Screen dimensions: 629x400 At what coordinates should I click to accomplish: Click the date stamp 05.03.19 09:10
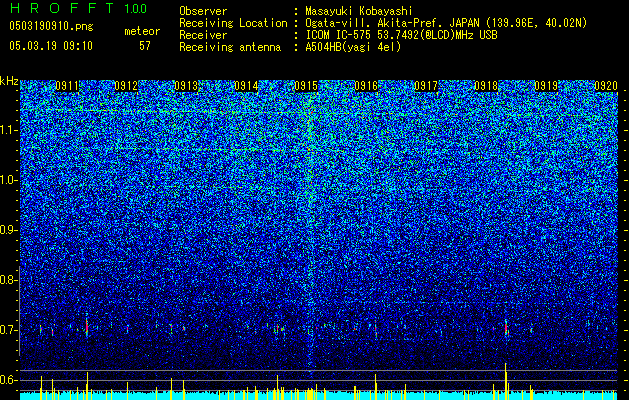pos(51,46)
